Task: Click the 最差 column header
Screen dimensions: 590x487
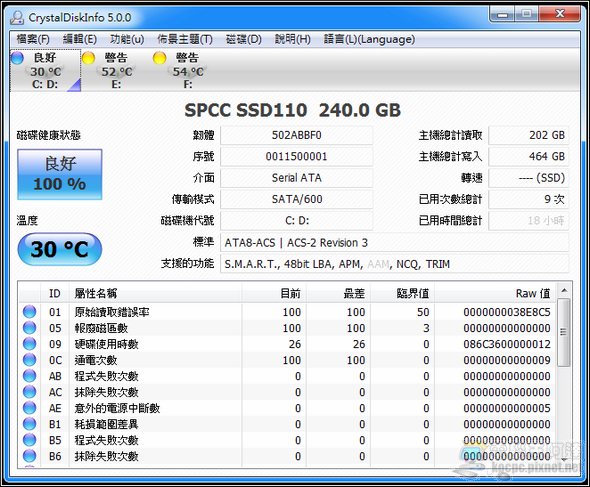Action: pyautogui.click(x=339, y=293)
